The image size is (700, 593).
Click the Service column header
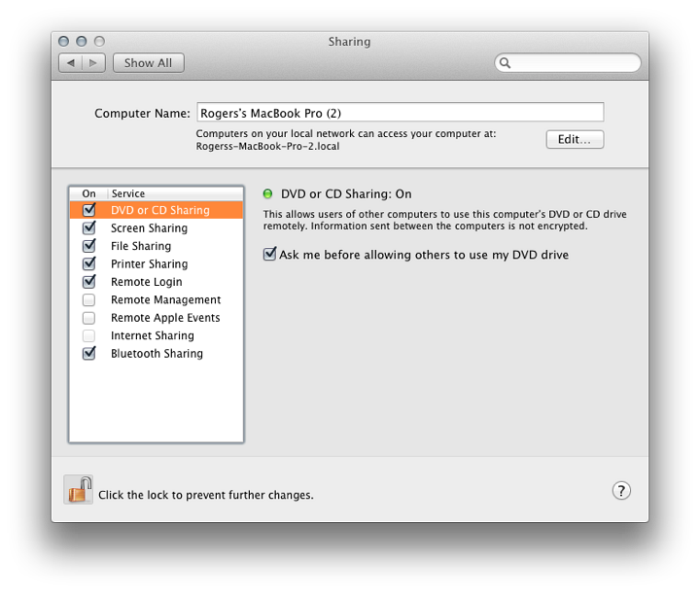[175, 193]
